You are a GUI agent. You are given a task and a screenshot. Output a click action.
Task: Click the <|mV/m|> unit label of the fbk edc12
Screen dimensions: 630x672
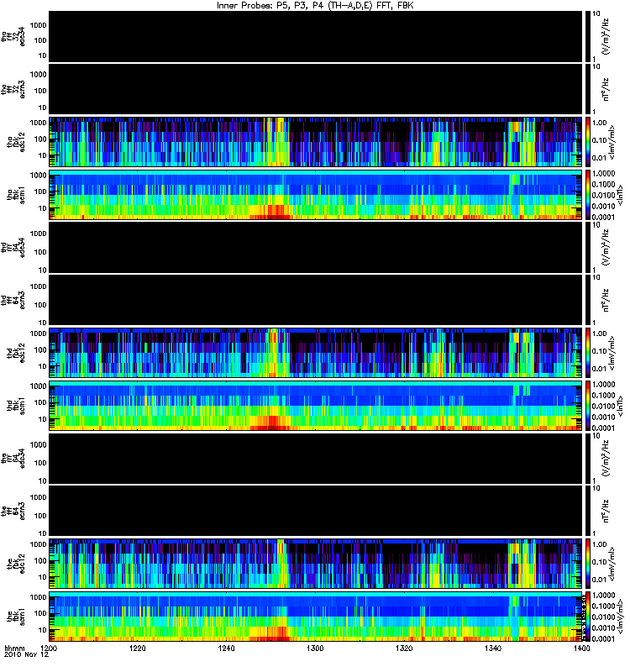(612, 564)
